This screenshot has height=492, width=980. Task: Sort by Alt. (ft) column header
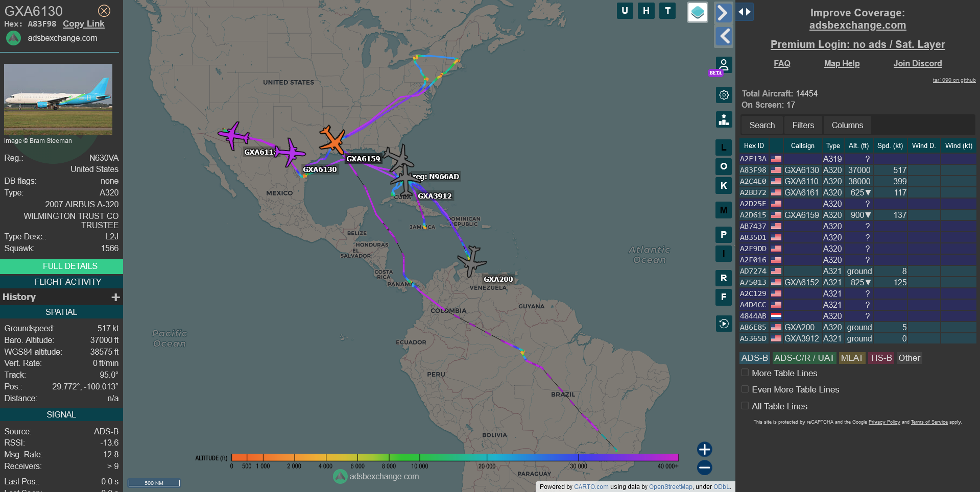(x=858, y=146)
